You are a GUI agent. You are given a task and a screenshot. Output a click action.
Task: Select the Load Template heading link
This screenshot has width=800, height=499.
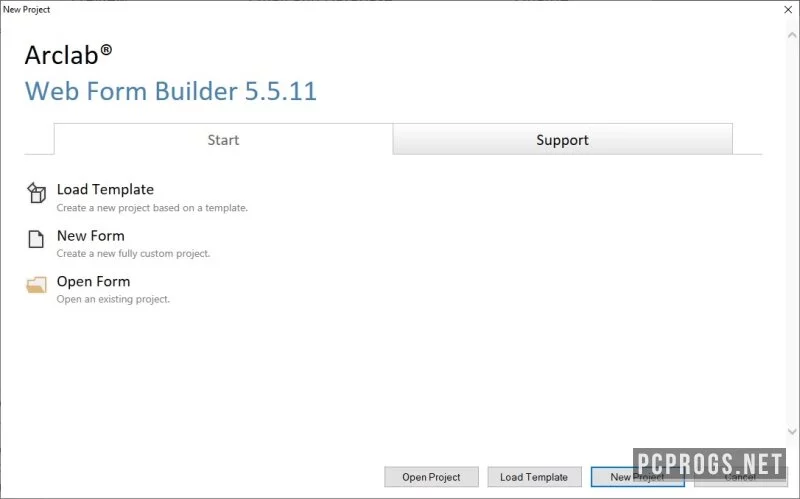pos(105,189)
